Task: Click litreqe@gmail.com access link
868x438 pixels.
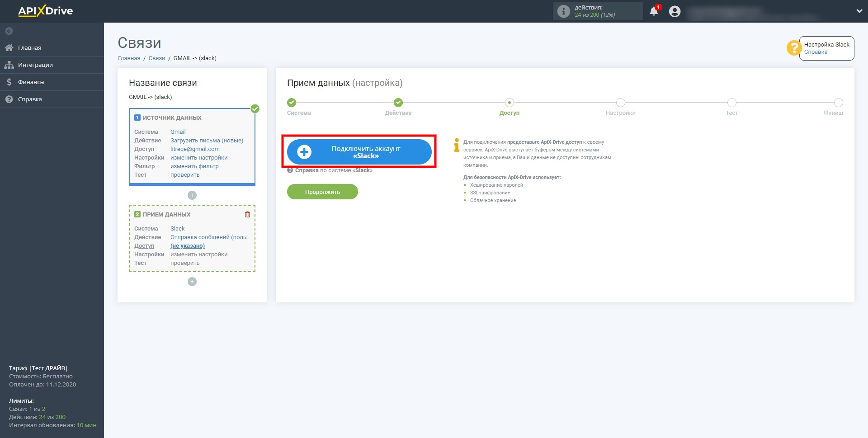Action: pyautogui.click(x=195, y=149)
